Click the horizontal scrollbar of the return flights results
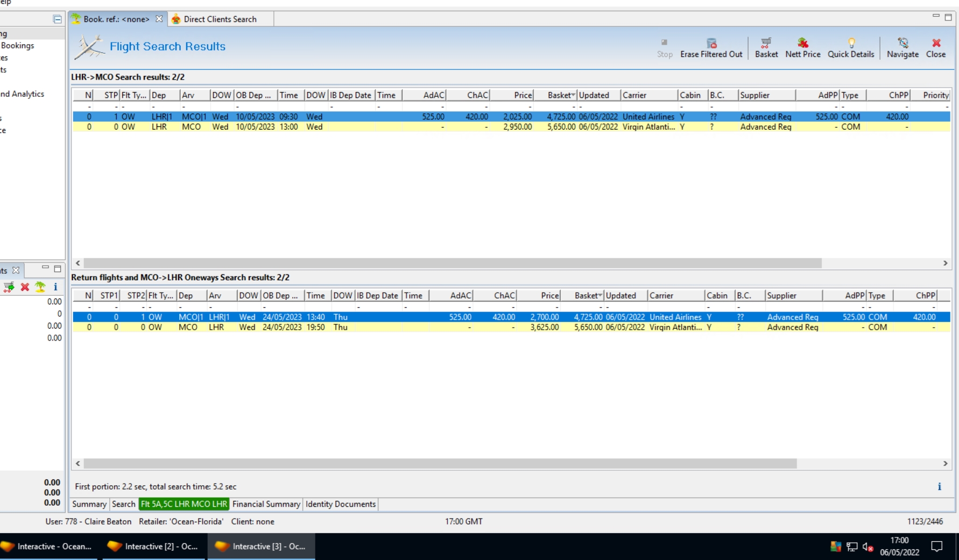Image resolution: width=959 pixels, height=560 pixels. [x=440, y=464]
